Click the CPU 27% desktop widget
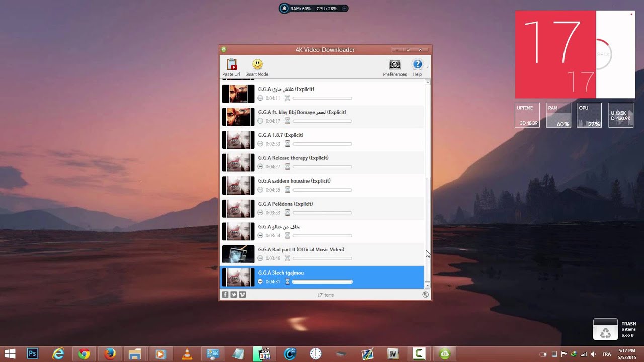 pos(589,115)
